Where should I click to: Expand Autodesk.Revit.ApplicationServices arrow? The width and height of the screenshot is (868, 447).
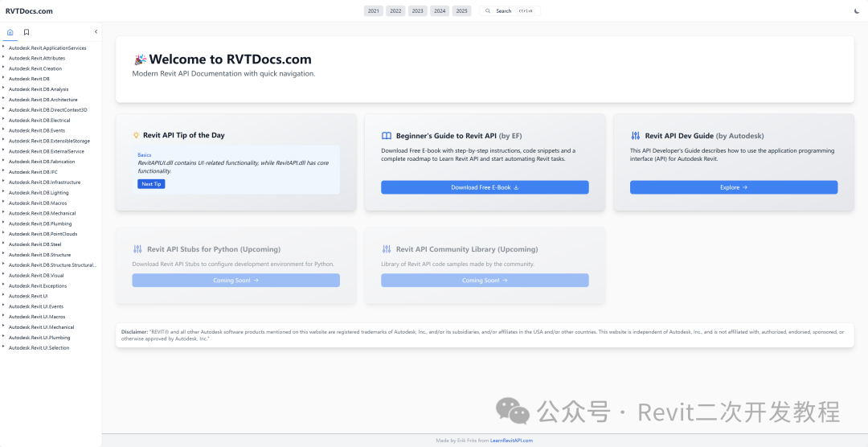tap(4, 47)
